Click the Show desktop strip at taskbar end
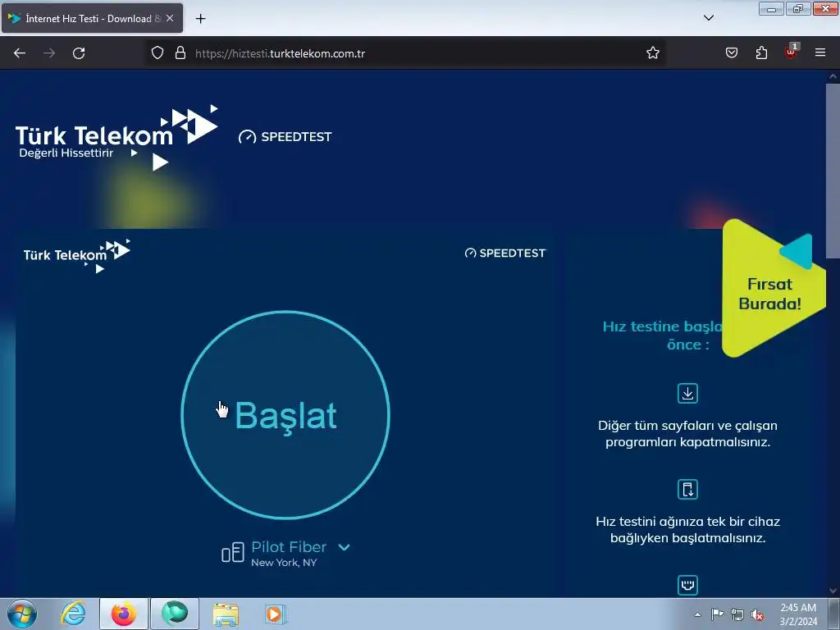Viewport: 840px width, 630px height. tap(834, 614)
